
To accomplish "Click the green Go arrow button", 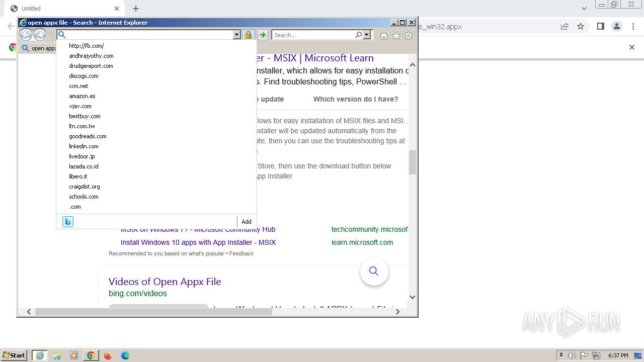I will (263, 35).
